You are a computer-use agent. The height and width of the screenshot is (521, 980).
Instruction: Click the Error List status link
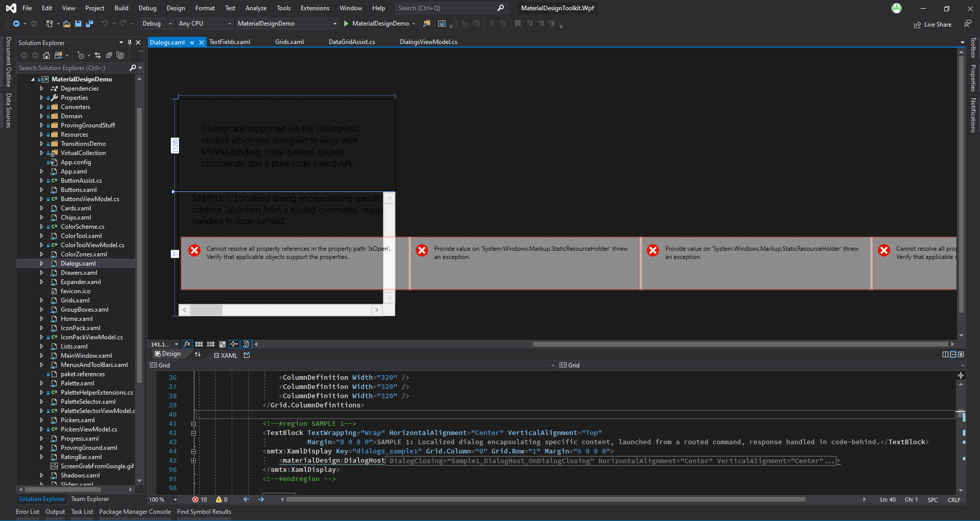click(x=28, y=511)
